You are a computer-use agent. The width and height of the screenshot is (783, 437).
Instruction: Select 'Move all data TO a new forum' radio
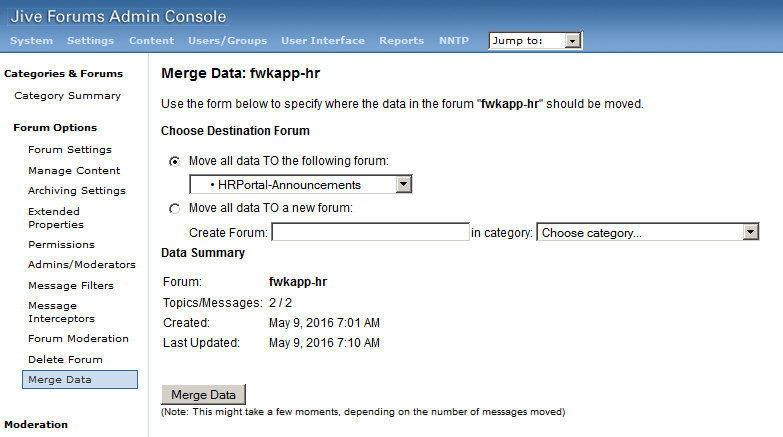point(174,208)
